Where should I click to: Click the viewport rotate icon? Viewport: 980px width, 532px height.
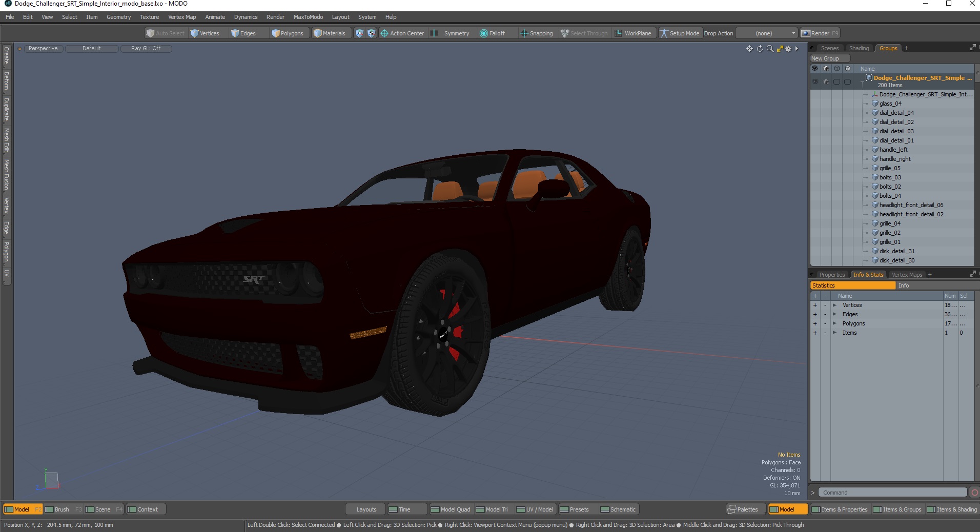(760, 49)
